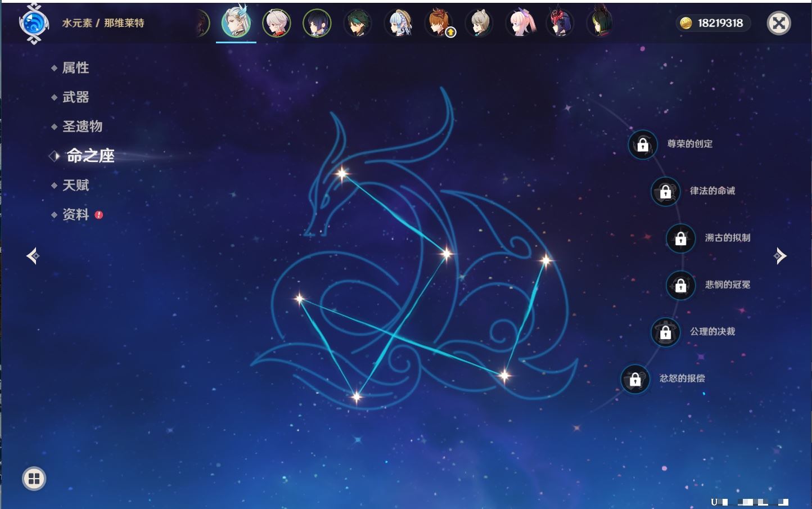Viewport: 812px width, 509px height.
Task: Select the red-masked character portrait
Action: pyautogui.click(x=560, y=23)
